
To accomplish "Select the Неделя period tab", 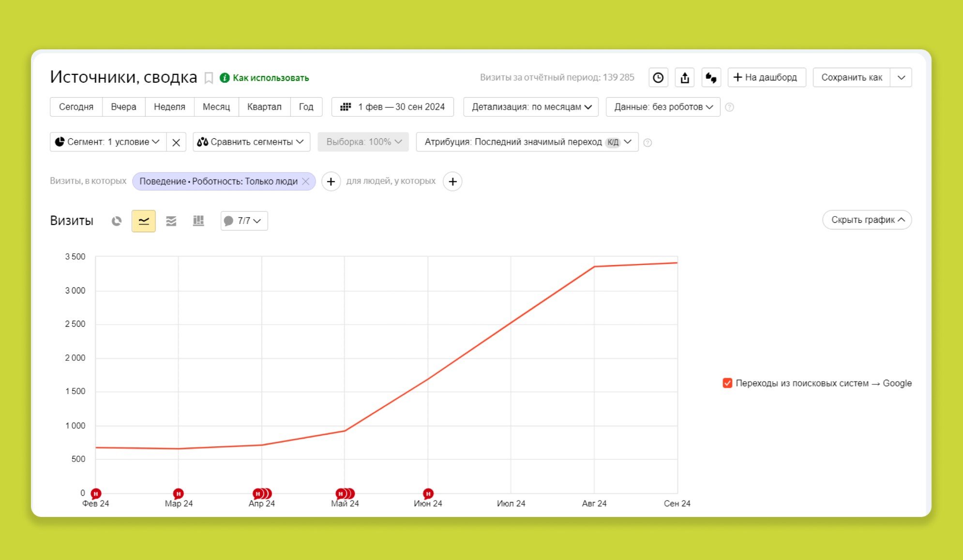I will (x=169, y=107).
